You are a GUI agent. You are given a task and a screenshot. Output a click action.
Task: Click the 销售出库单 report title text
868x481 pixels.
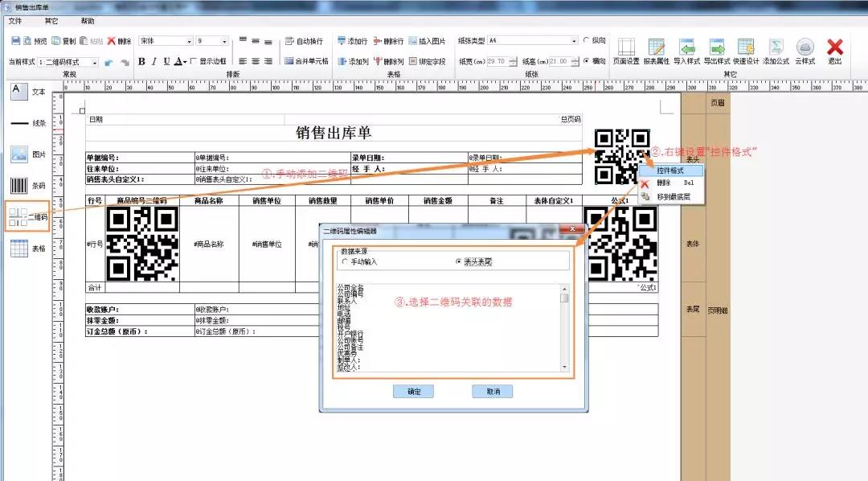334,133
